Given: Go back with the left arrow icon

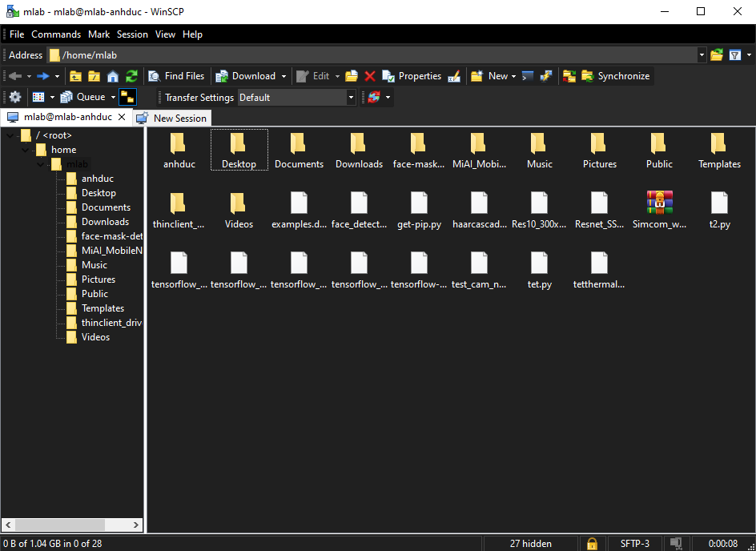Looking at the screenshot, I should click(x=15, y=76).
